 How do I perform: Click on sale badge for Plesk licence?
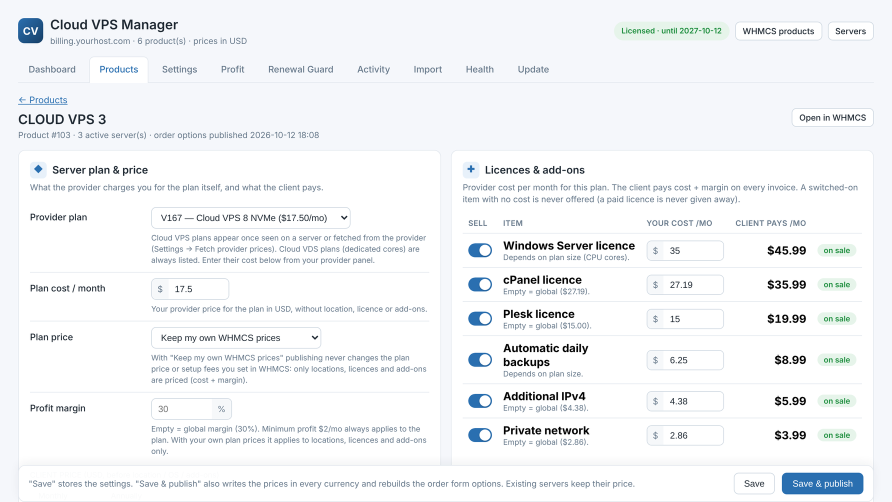click(836, 319)
